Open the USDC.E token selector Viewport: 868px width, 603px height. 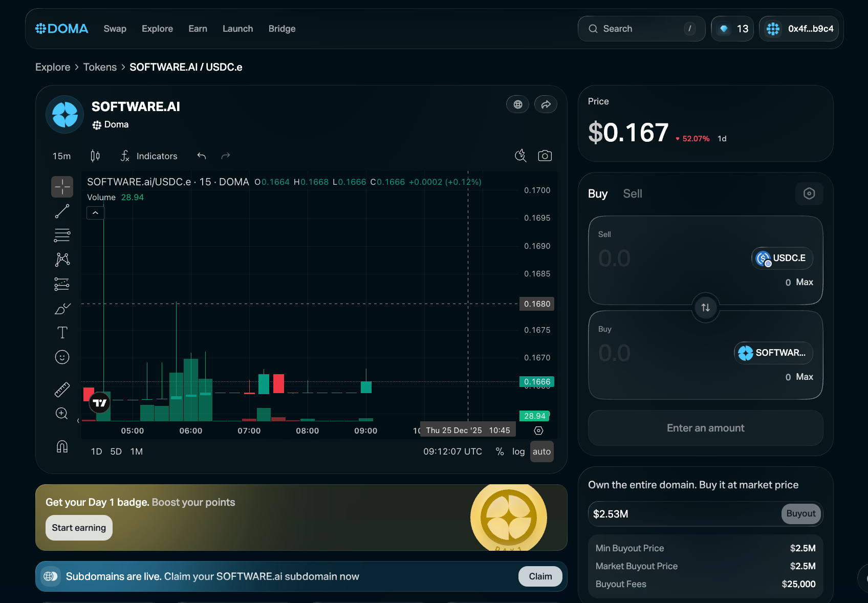click(782, 258)
